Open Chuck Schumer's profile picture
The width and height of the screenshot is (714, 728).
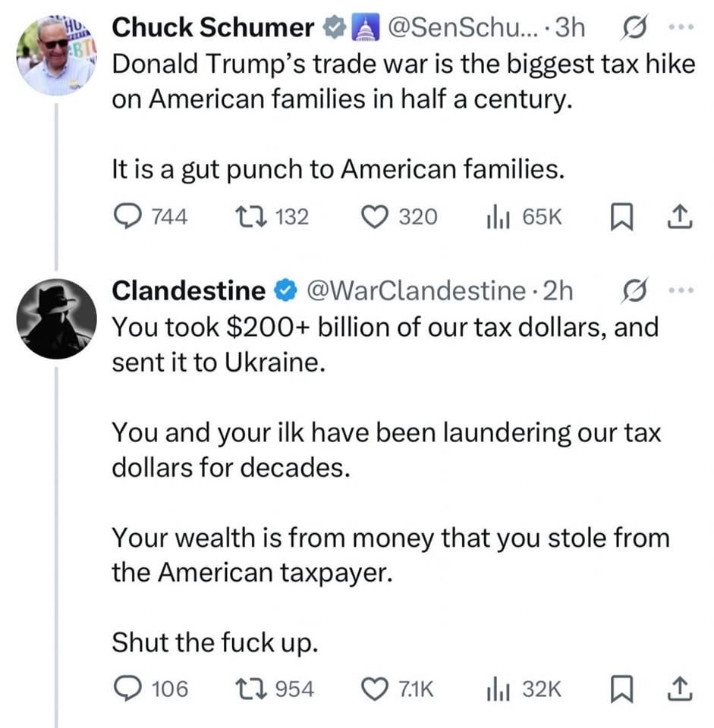click(56, 55)
